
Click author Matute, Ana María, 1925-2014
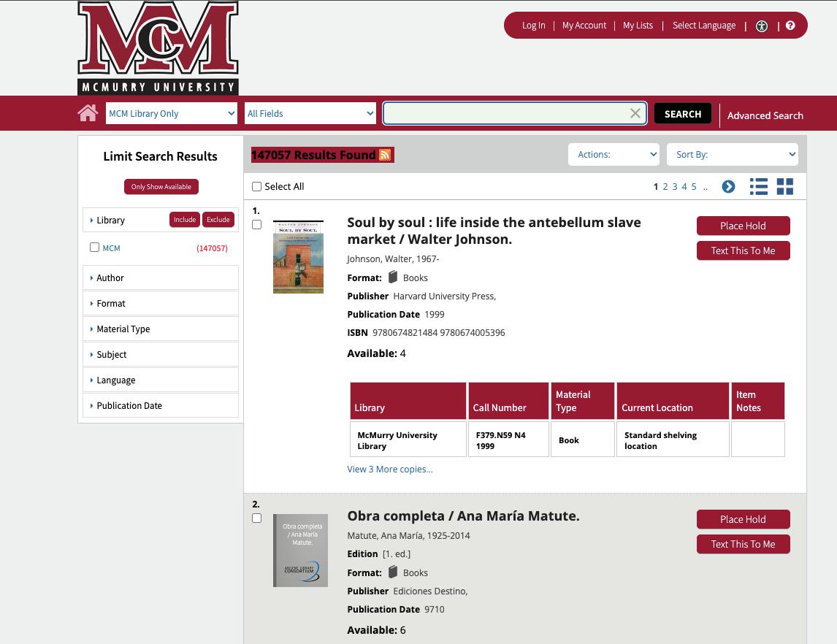tap(408, 535)
